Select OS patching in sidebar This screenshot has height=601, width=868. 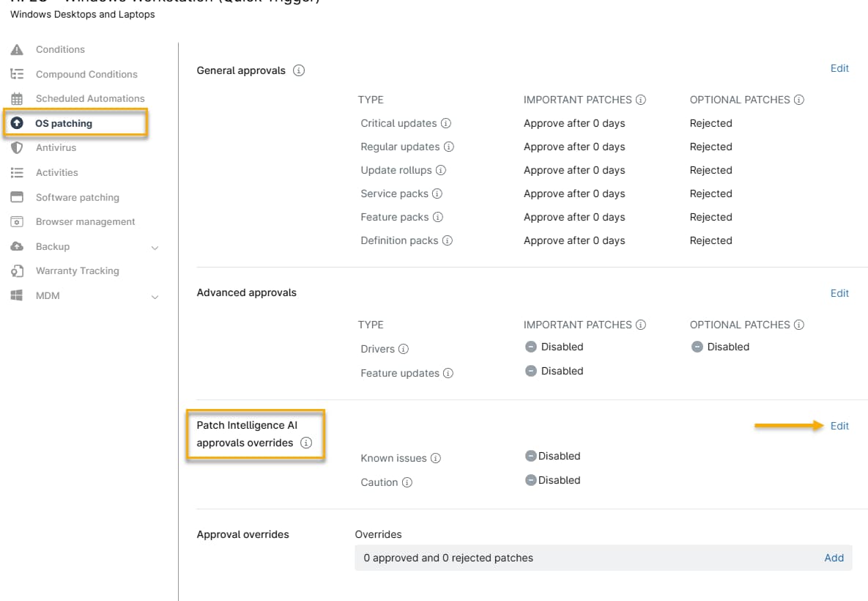pos(64,124)
